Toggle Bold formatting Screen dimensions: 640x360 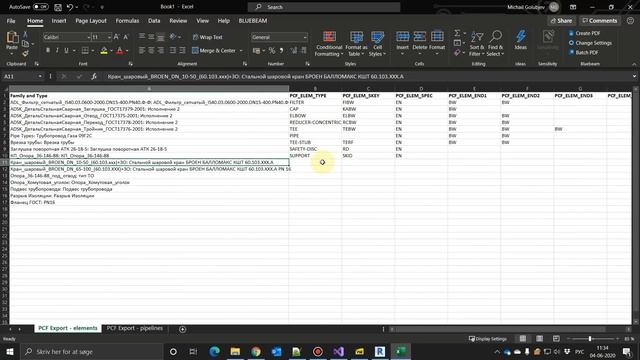(48, 51)
